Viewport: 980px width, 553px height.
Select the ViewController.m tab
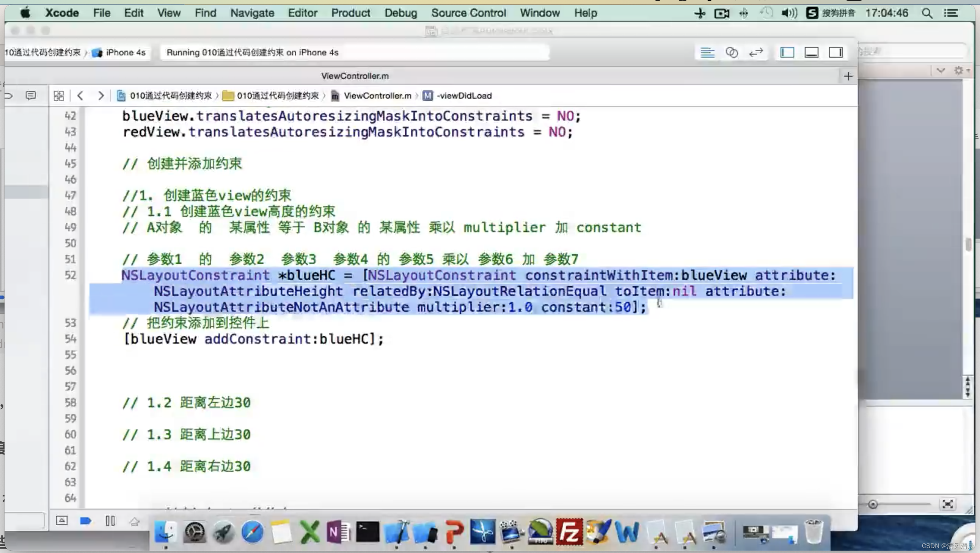click(x=355, y=76)
